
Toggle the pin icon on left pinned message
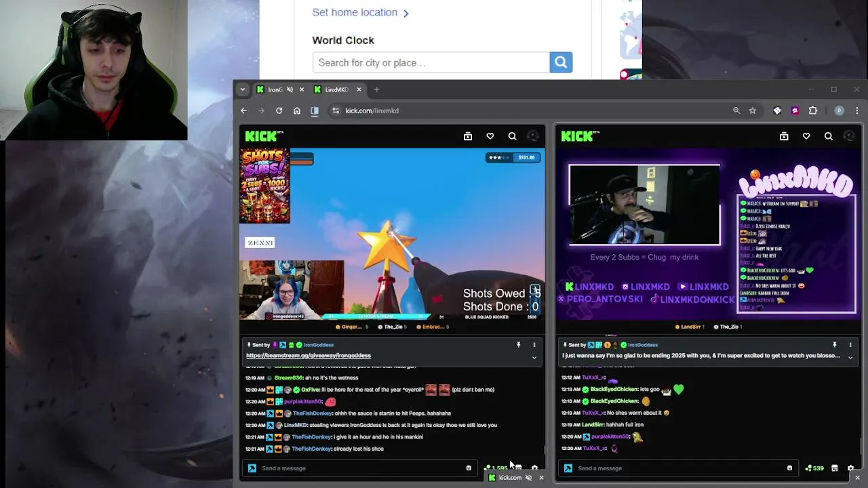[x=518, y=345]
